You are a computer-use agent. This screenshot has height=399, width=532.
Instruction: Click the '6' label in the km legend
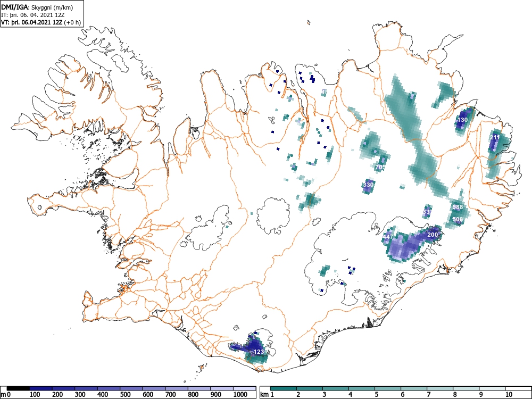coord(402,394)
